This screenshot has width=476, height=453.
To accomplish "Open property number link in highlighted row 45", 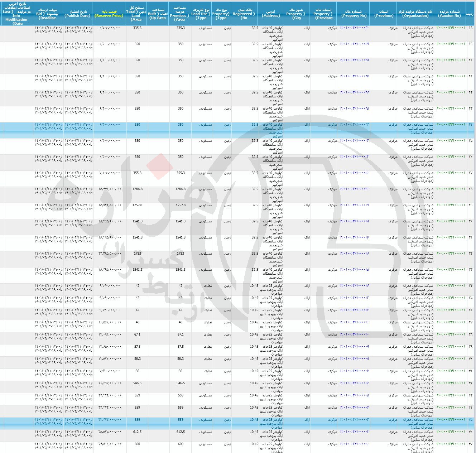I will (354, 420).
